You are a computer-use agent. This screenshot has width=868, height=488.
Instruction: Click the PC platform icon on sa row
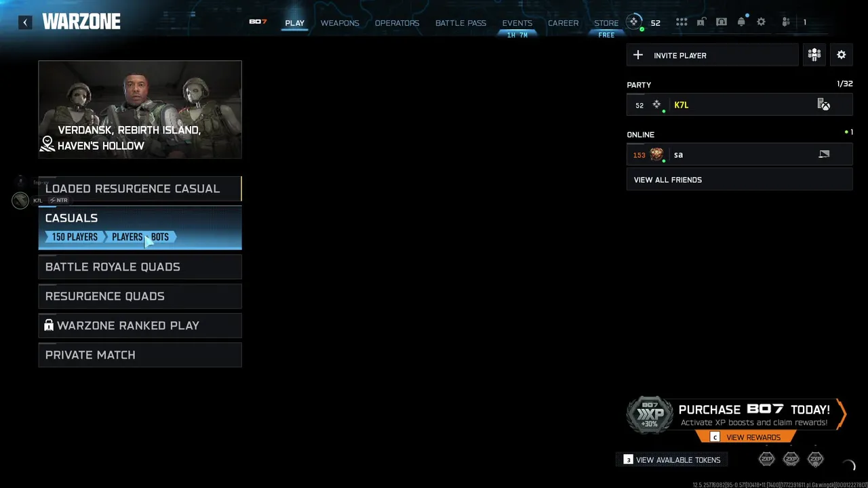824,155
